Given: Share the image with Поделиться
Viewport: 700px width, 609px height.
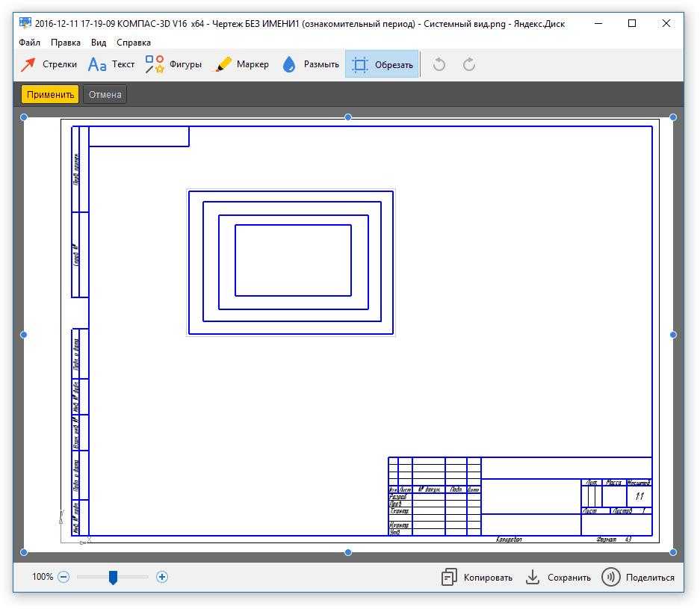Looking at the screenshot, I should (639, 577).
